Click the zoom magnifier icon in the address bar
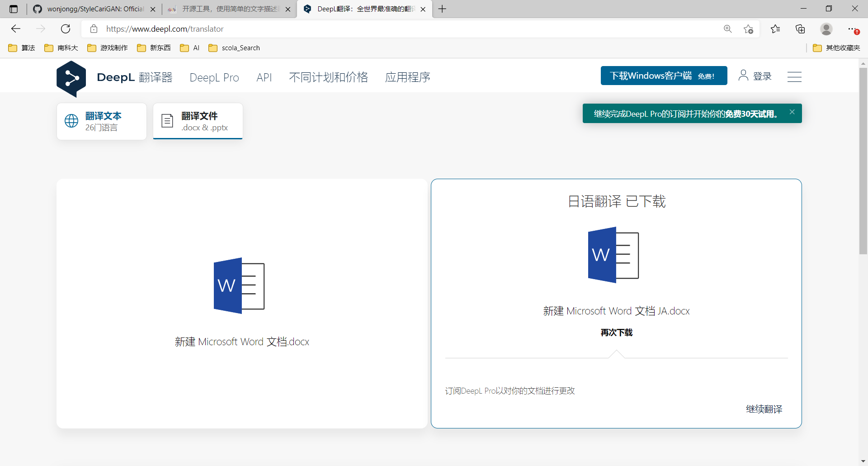This screenshot has width=868, height=466. point(728,29)
